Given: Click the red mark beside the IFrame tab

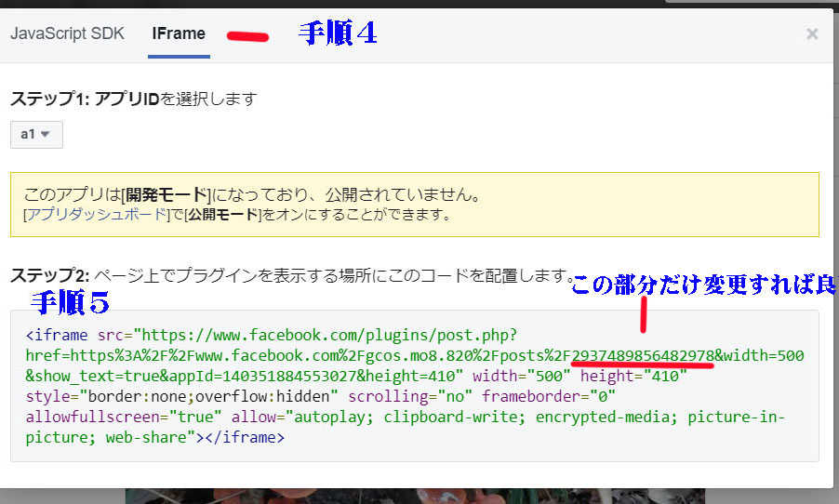Looking at the screenshot, I should (x=246, y=36).
